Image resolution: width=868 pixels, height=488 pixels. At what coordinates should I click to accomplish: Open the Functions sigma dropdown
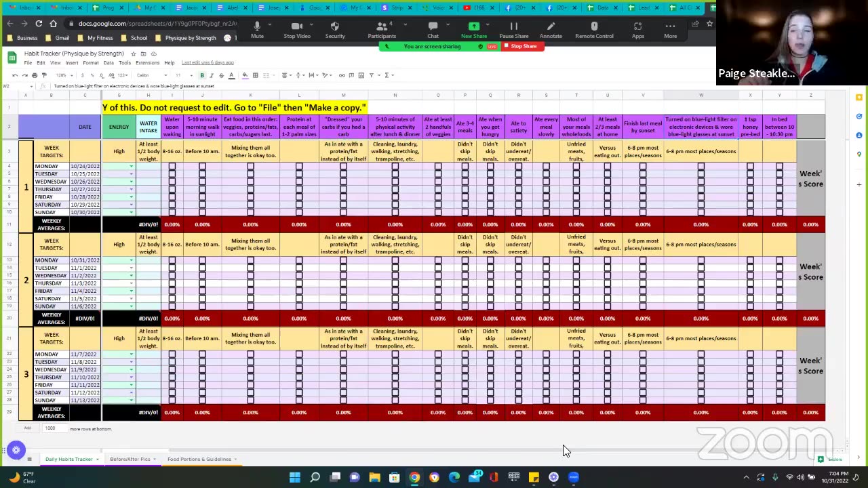point(389,75)
